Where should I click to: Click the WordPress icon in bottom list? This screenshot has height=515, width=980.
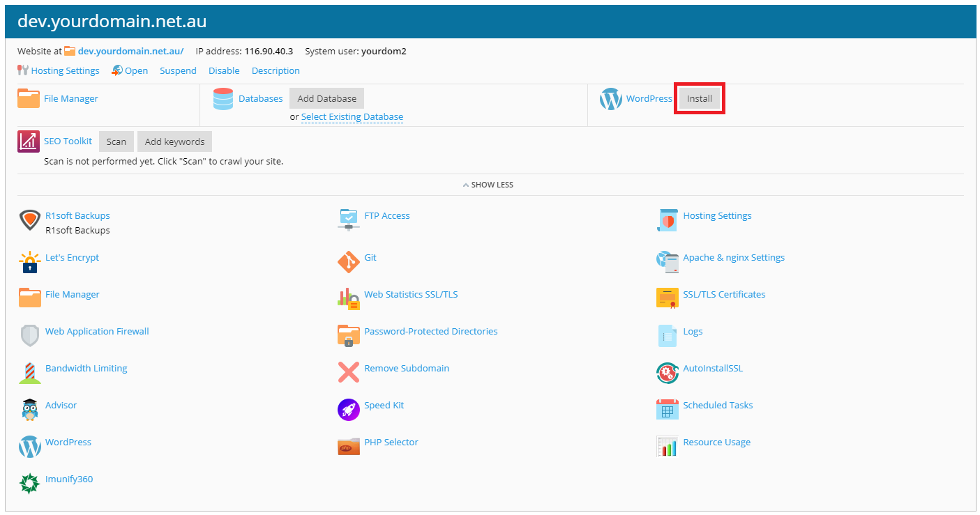(x=29, y=447)
